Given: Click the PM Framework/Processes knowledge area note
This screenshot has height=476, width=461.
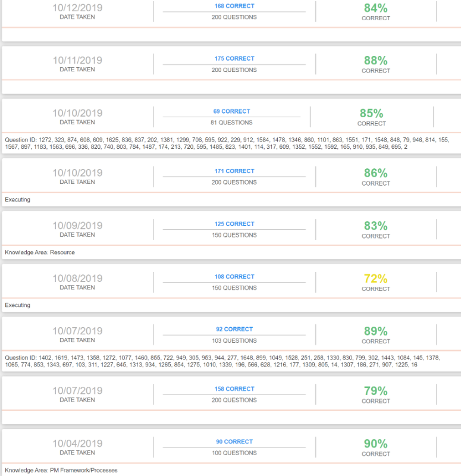Looking at the screenshot, I should pyautogui.click(x=61, y=470).
